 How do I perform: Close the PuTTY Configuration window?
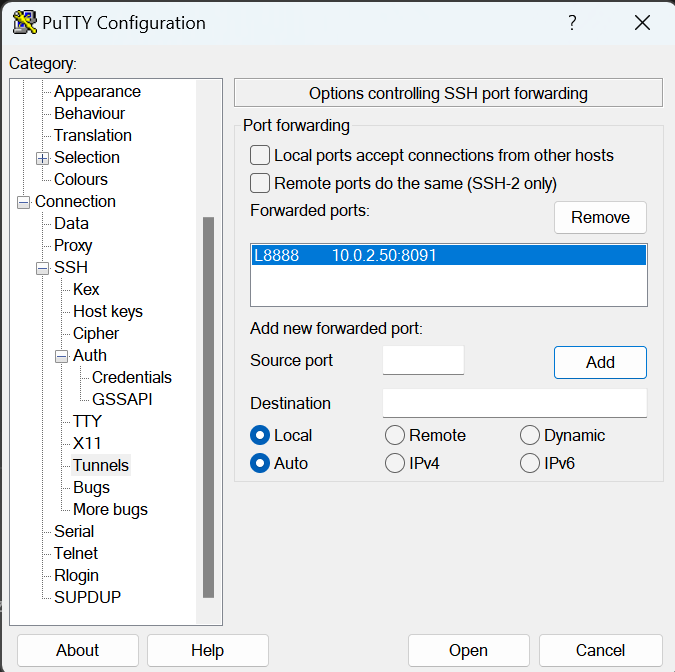[642, 22]
